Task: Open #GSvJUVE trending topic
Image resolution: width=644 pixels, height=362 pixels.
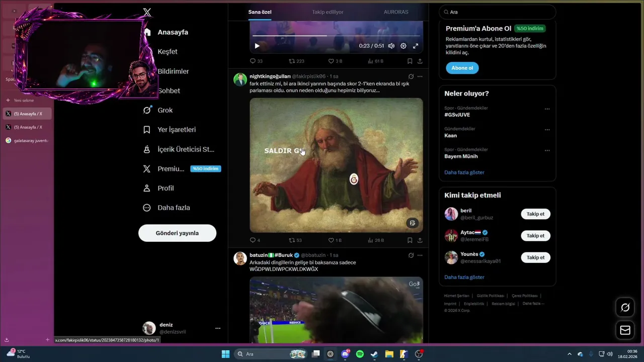Action: coord(457,115)
